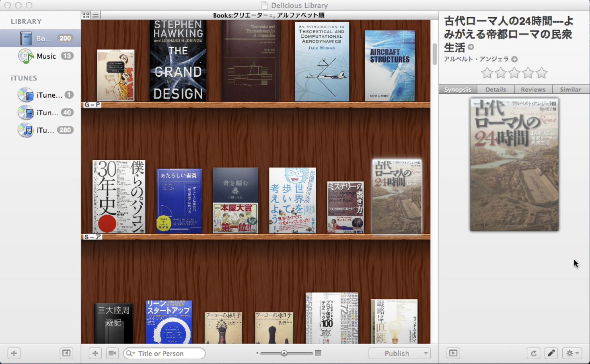
Task: Click arrow link beside book title
Action: [471, 47]
